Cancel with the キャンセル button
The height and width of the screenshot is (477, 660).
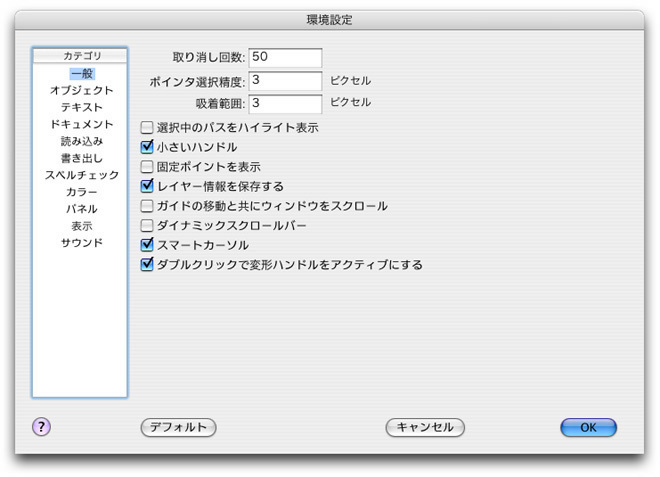(x=425, y=427)
